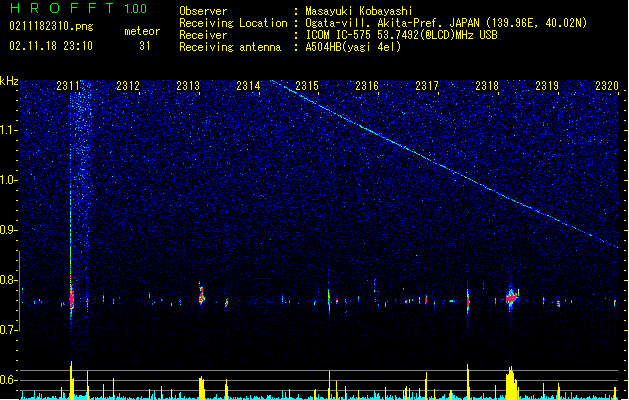The height and width of the screenshot is (400, 629).
Task: Click the A504HB(yagi 4el) antenna text
Action: pos(353,47)
